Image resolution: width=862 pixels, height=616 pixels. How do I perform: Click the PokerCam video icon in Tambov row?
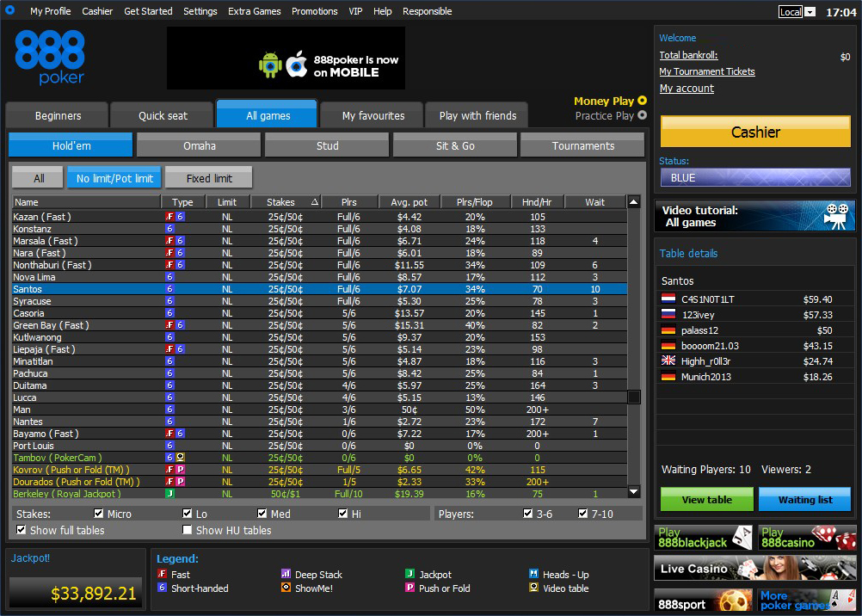pyautogui.click(x=180, y=458)
